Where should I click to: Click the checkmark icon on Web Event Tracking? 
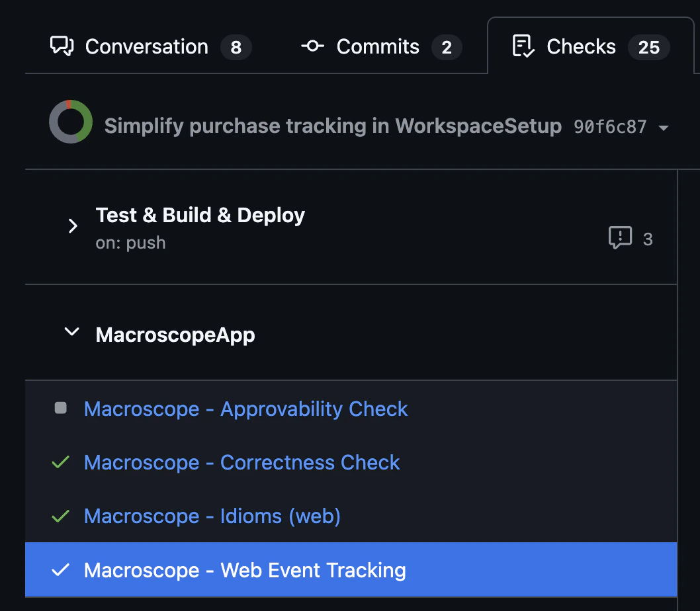click(x=60, y=569)
